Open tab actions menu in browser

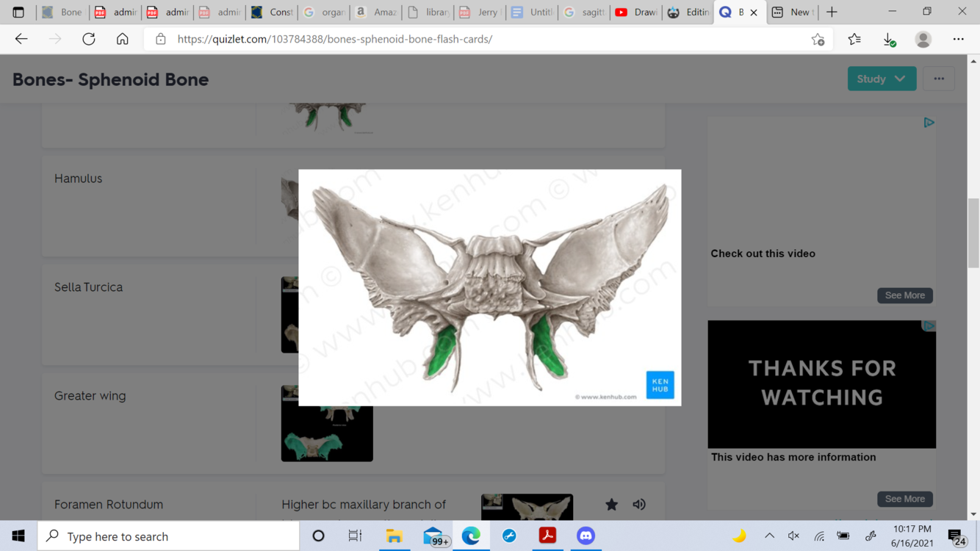(18, 12)
